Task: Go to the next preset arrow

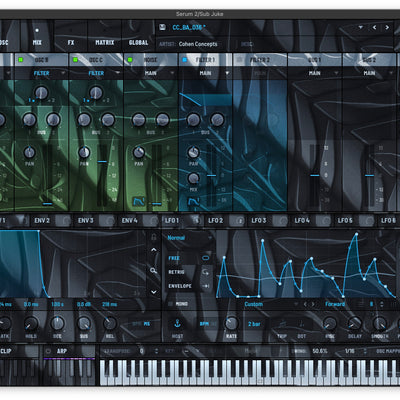Action: [387, 27]
